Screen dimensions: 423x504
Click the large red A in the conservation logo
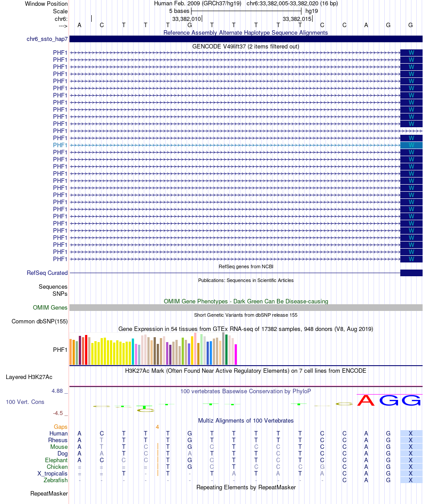pyautogui.click(x=366, y=400)
